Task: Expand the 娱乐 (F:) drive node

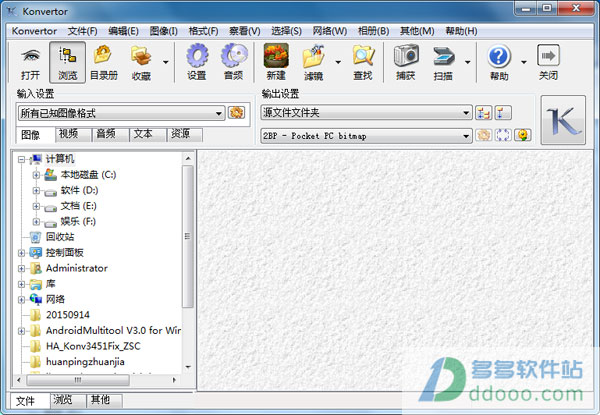Action: (x=36, y=221)
